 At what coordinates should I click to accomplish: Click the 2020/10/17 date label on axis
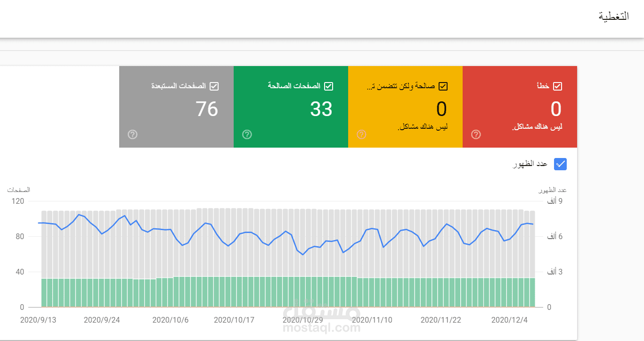(234, 320)
